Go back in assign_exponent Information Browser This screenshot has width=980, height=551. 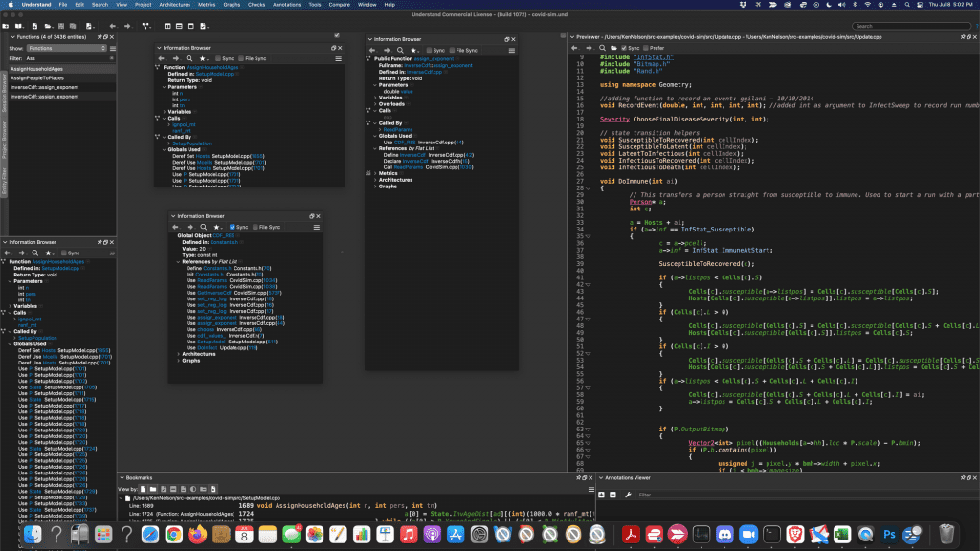pyautogui.click(x=372, y=50)
